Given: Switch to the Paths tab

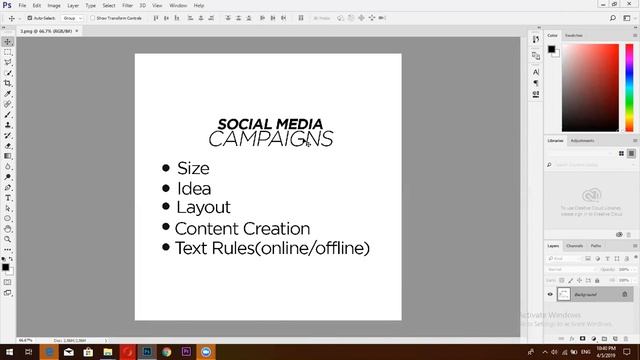Looking at the screenshot, I should (x=596, y=246).
